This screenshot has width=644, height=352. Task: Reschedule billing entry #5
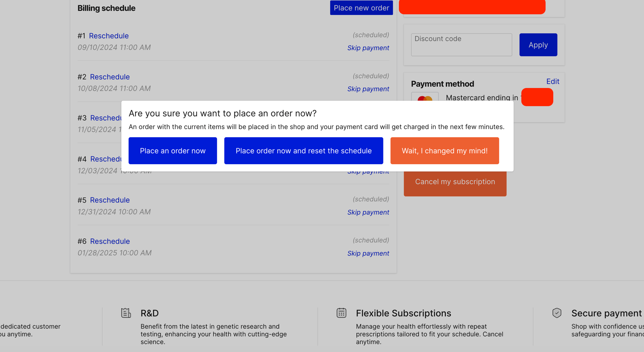tap(110, 200)
